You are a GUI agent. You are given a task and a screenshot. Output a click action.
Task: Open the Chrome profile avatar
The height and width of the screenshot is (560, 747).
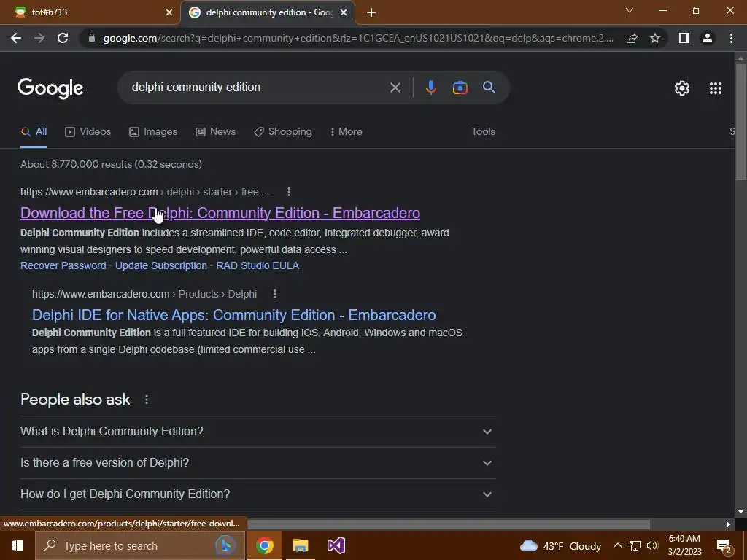(x=708, y=38)
